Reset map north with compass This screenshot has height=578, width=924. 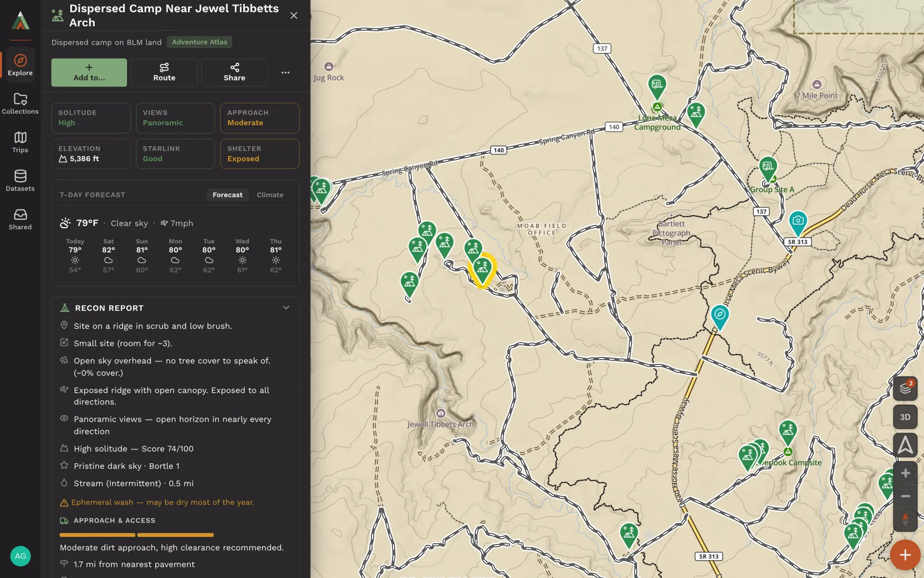point(905,520)
